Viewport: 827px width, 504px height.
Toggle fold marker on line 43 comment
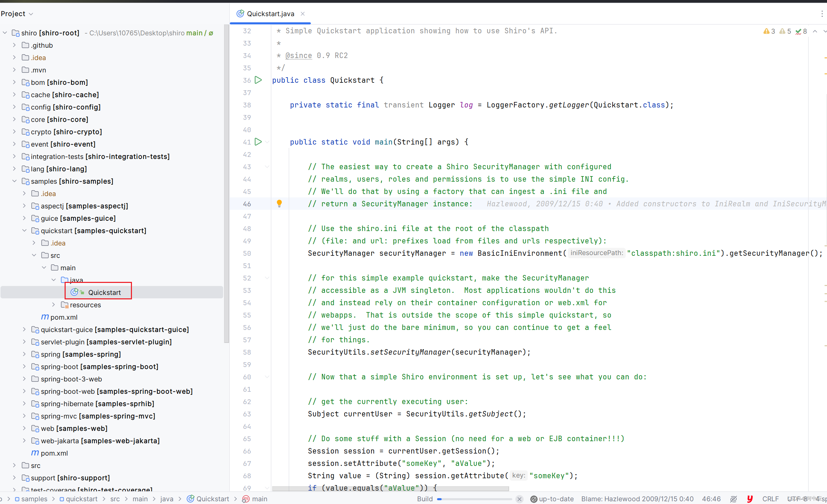click(267, 167)
